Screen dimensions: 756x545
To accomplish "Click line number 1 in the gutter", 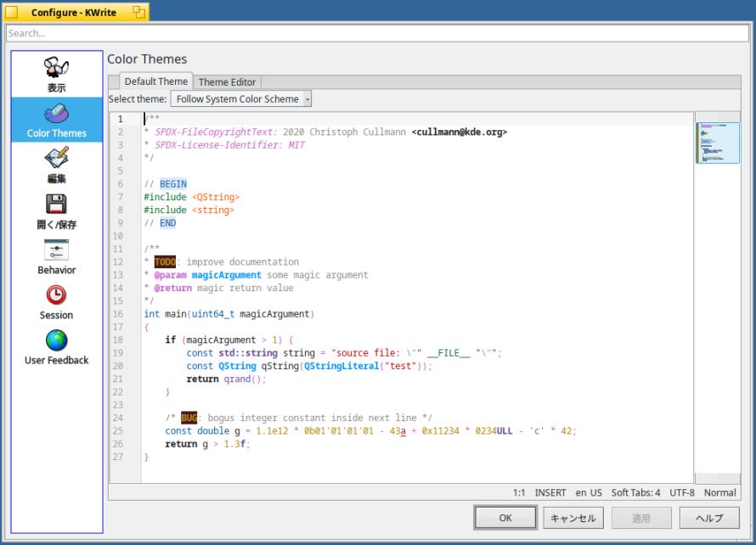I will pos(120,119).
